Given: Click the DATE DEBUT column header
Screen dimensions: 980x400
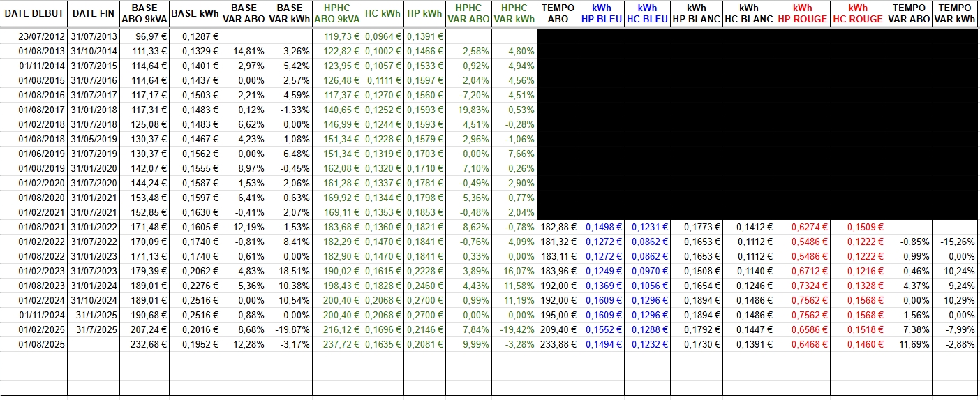Looking at the screenshot, I should click(34, 13).
